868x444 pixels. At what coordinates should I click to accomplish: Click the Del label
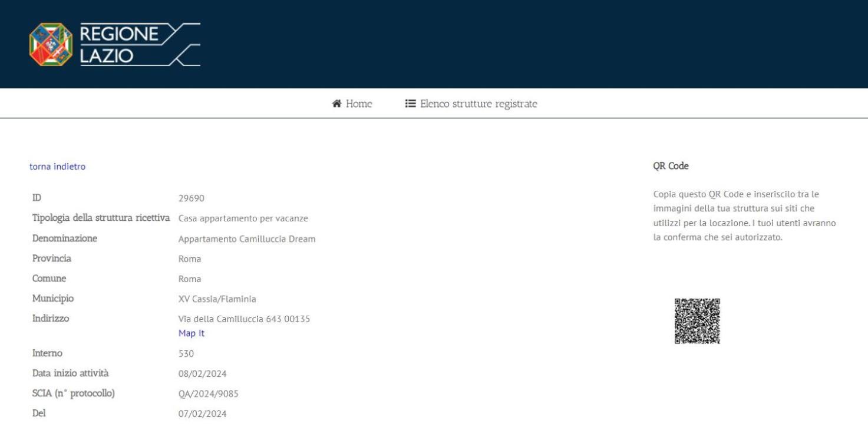point(39,414)
